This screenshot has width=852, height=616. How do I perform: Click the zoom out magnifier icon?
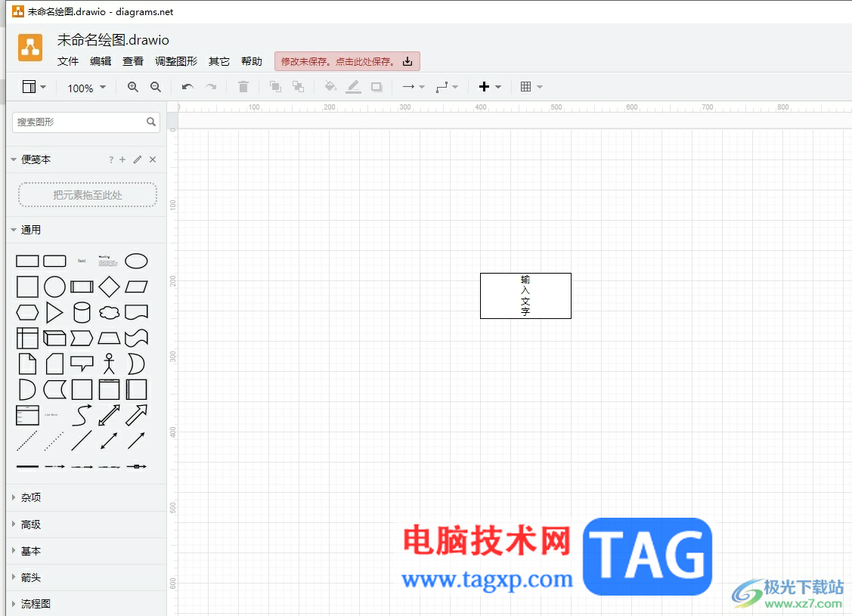point(156,87)
